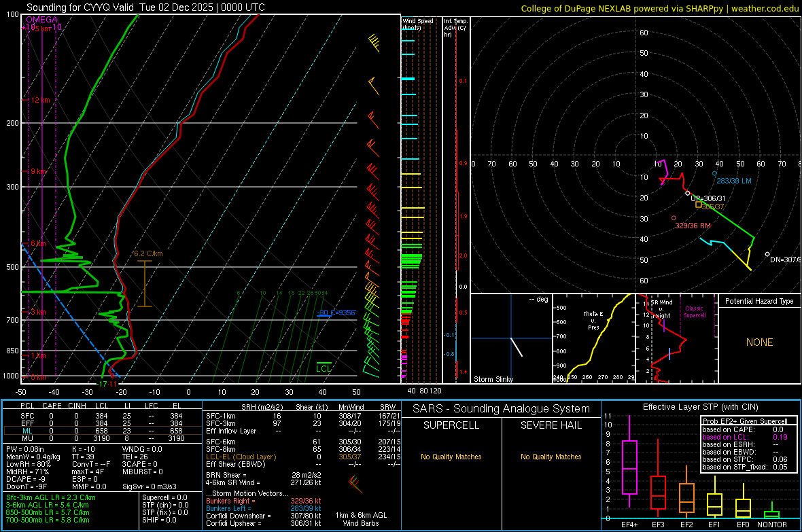
Task: Click the '-30 C=9356'' height label
Action: tap(336, 313)
